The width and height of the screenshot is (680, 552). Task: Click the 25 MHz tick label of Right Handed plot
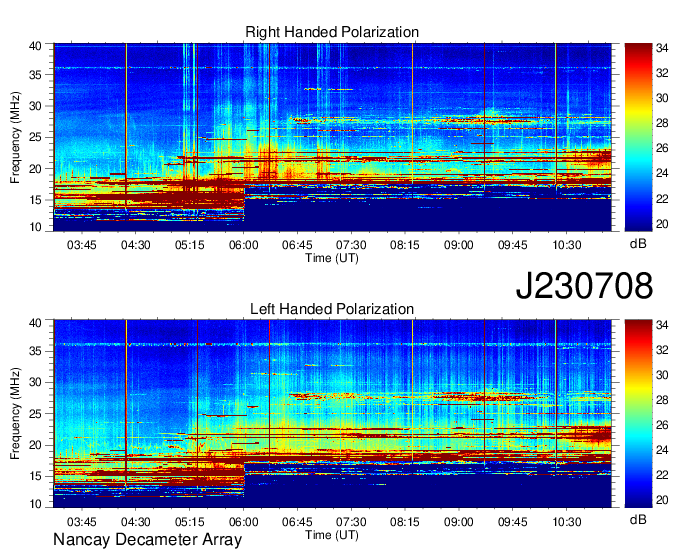(x=35, y=137)
